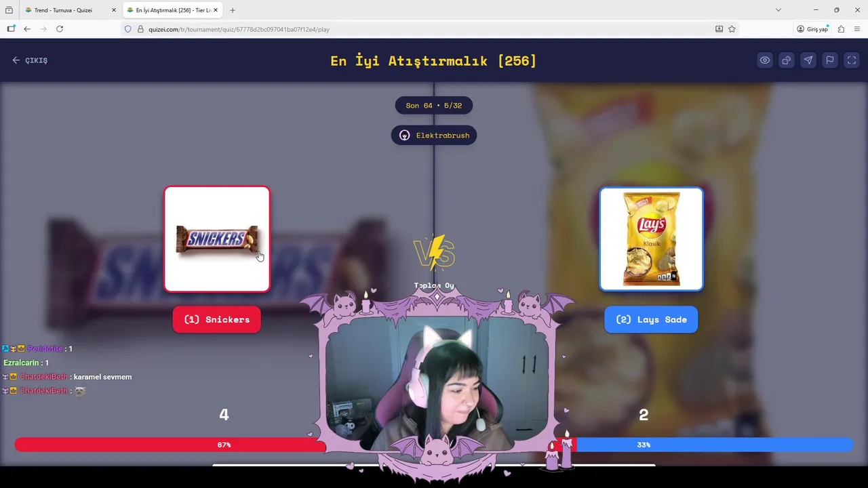Click the vote count 2 for Lays
This screenshot has height=488, width=868.
pos(644,414)
